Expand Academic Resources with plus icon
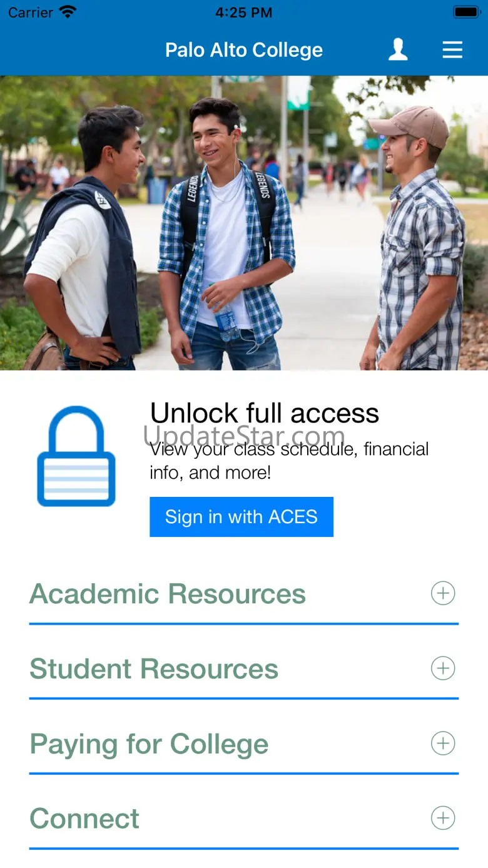Screen dimensions: 488x868 [443, 593]
